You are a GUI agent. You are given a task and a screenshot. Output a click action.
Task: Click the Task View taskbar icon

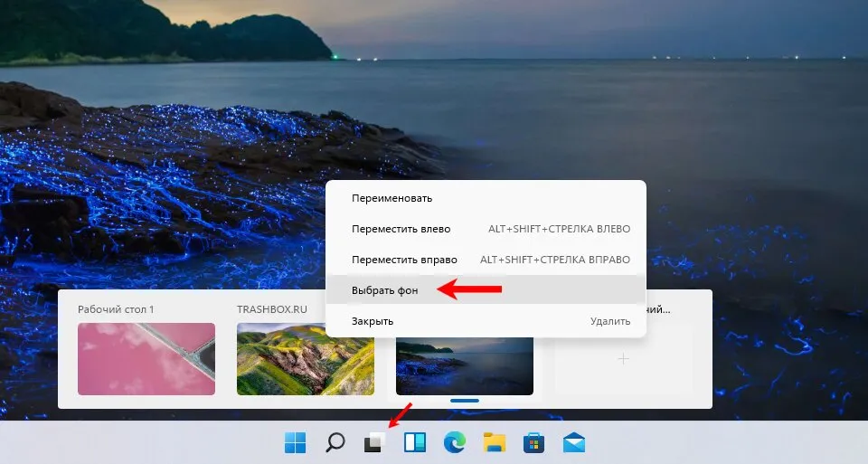tap(374, 443)
